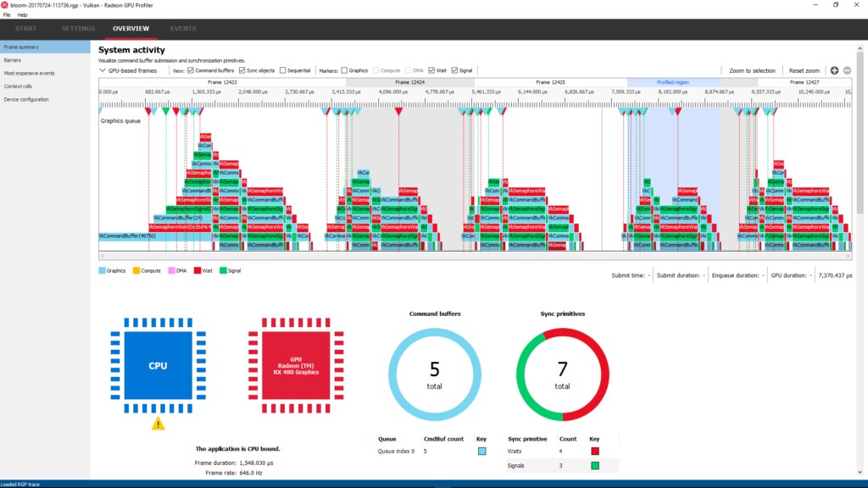Click the Profiled region header

(x=673, y=82)
